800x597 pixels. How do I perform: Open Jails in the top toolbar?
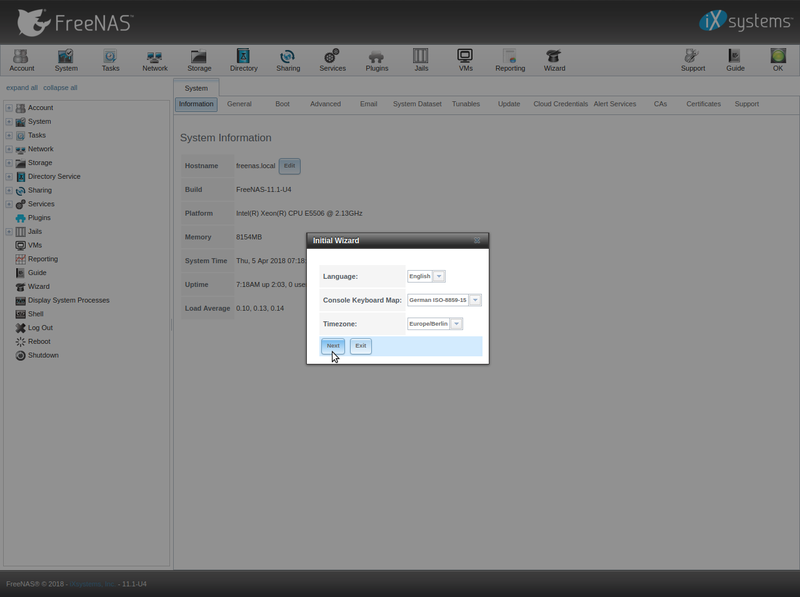pyautogui.click(x=421, y=60)
